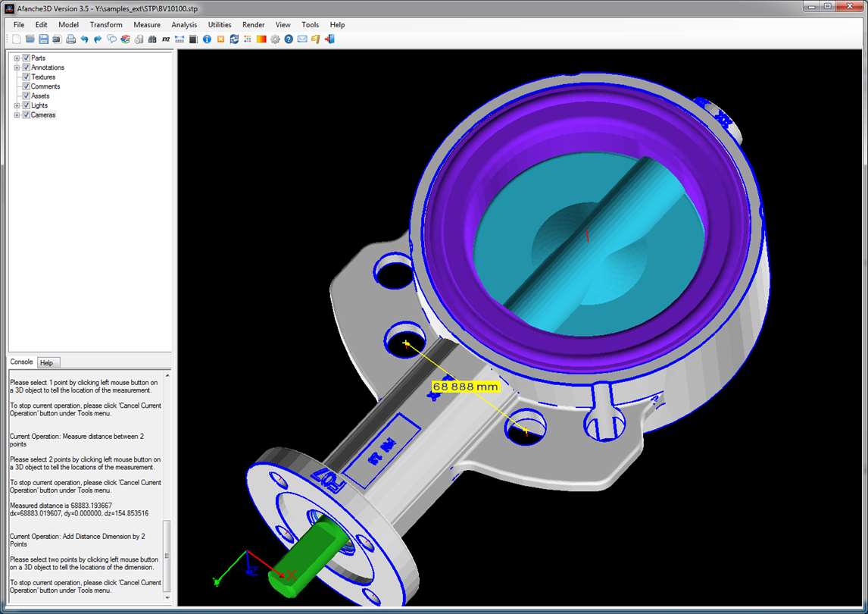Click the console scrollbar up arrow
Image resolution: width=868 pixels, height=614 pixels.
[x=167, y=375]
